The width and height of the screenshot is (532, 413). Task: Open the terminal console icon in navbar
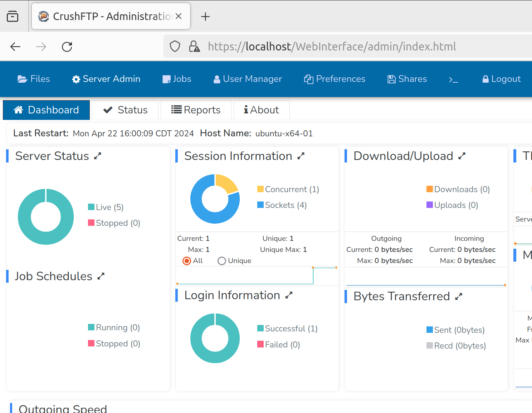click(x=453, y=79)
